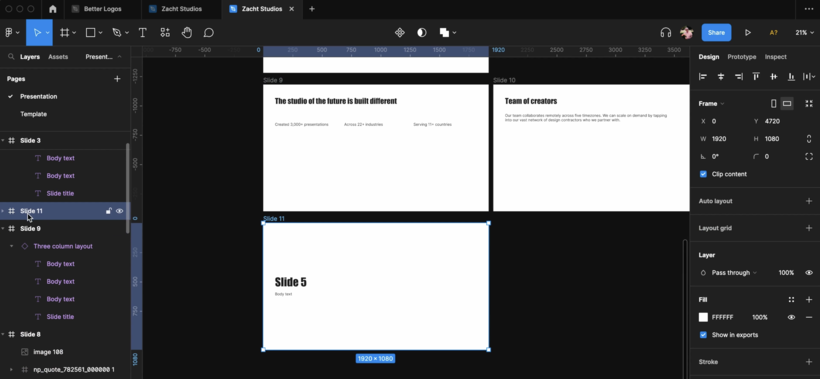
Task: Switch to the Inspect tab
Action: (776, 56)
